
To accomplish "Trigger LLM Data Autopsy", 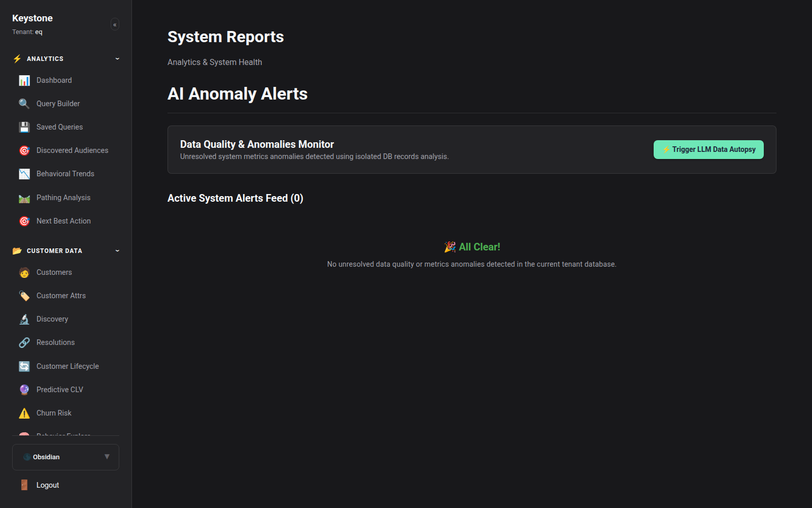I will [x=708, y=149].
